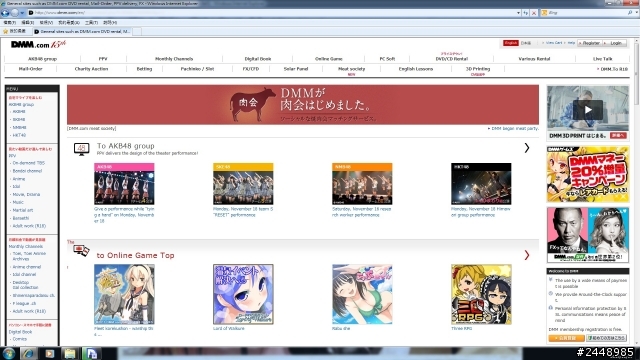
Task: Open the Live Talk navigation item
Action: coord(602,59)
